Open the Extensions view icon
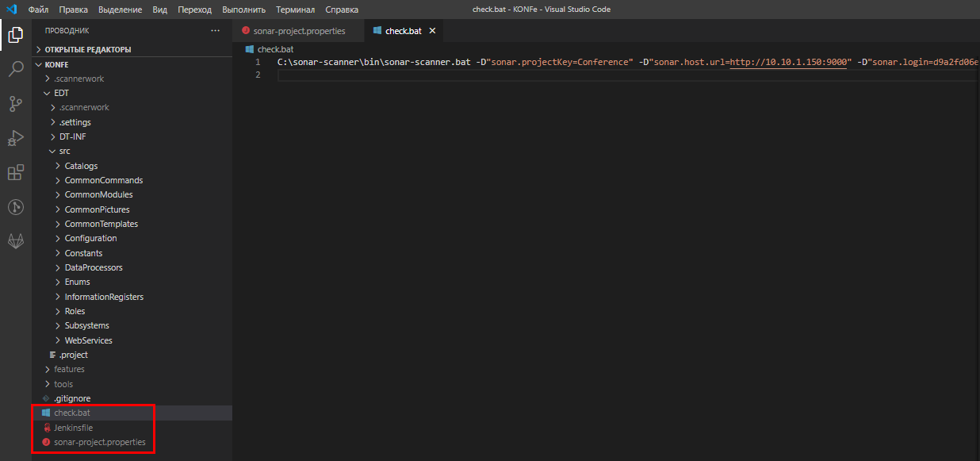The image size is (980, 461). pos(15,173)
